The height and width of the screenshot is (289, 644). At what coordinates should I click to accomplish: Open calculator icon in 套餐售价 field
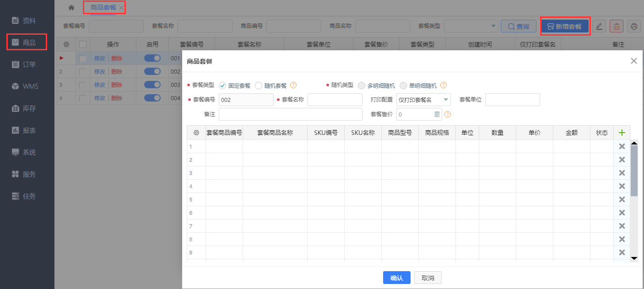437,114
